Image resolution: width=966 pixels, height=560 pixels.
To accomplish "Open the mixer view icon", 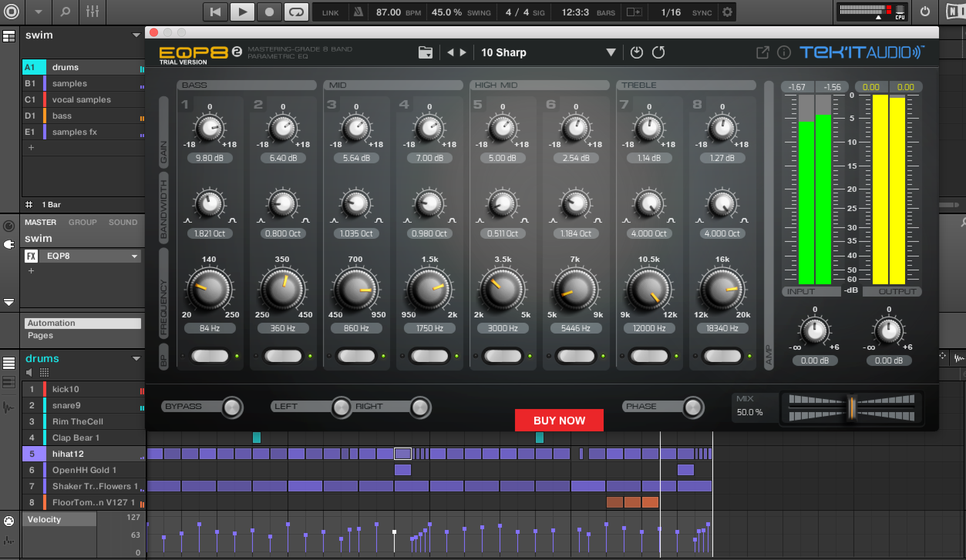I will point(93,12).
